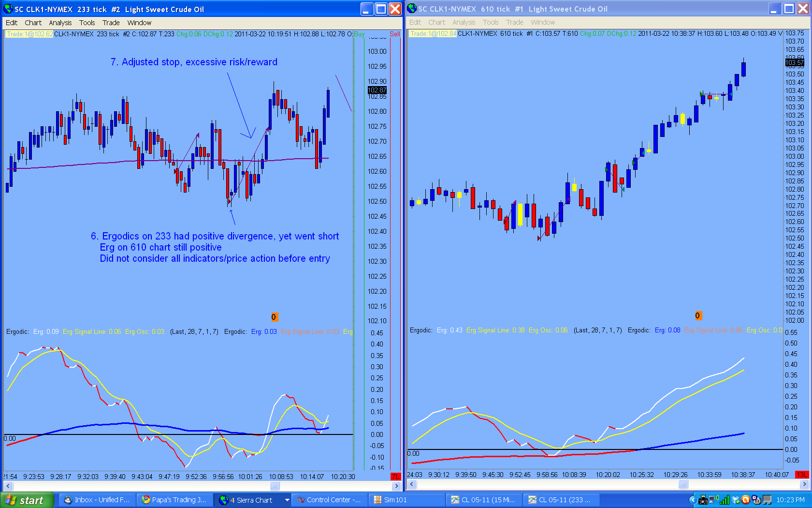
Task: Open Window menu in 233 tick window
Action: [139, 23]
